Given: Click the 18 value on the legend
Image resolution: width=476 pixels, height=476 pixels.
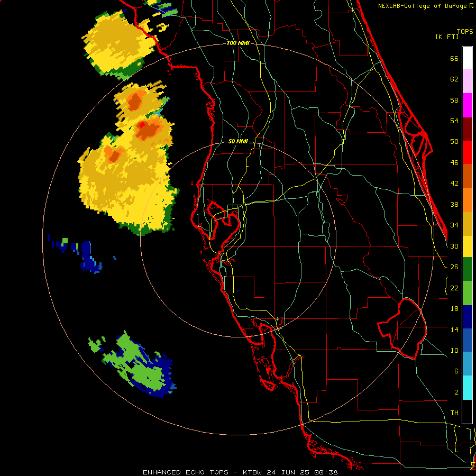Looking at the screenshot, I should coord(454,309).
